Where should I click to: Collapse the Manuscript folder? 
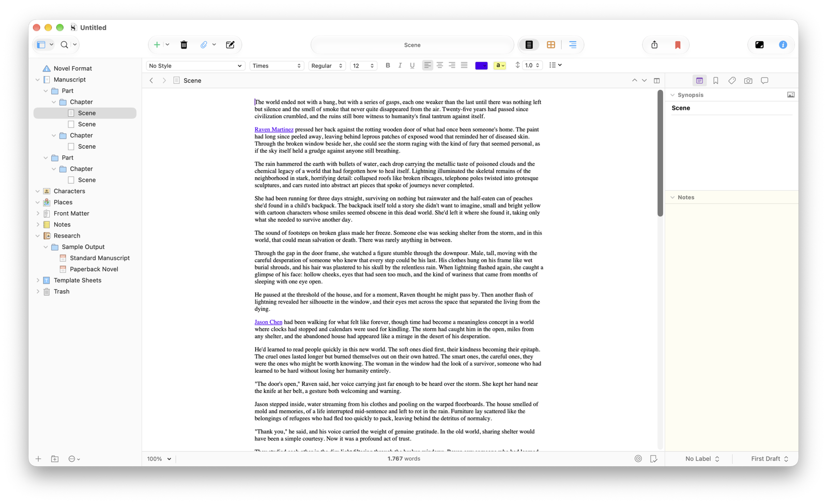38,80
